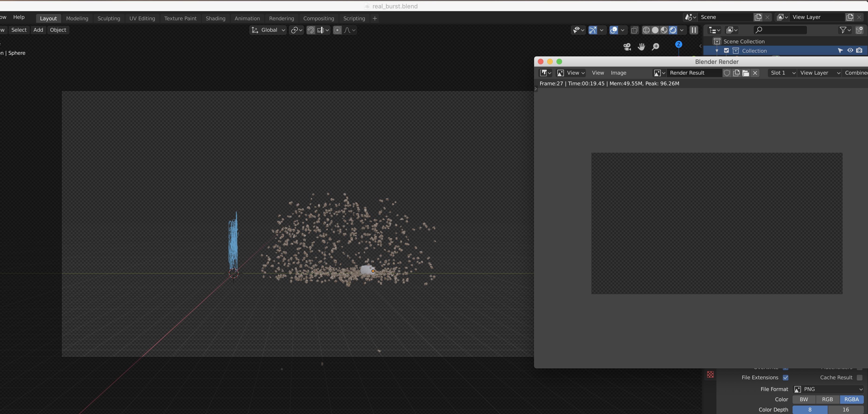Viewport: 868px width, 414px height.
Task: Open the Add menu in the viewport
Action: click(x=38, y=30)
